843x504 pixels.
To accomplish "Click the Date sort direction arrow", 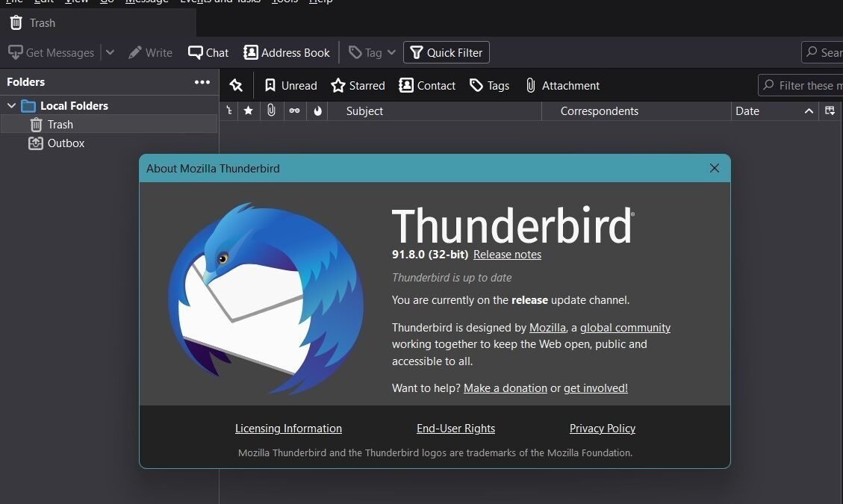I will tap(809, 111).
